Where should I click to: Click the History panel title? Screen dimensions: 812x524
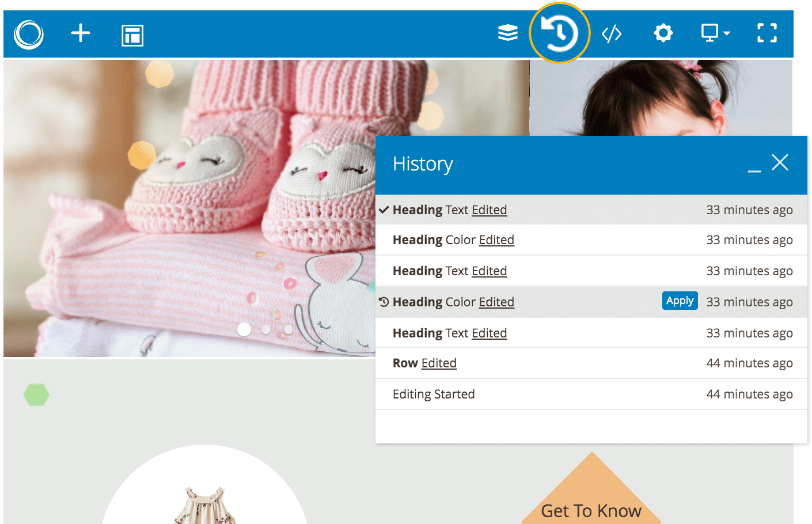pyautogui.click(x=423, y=164)
